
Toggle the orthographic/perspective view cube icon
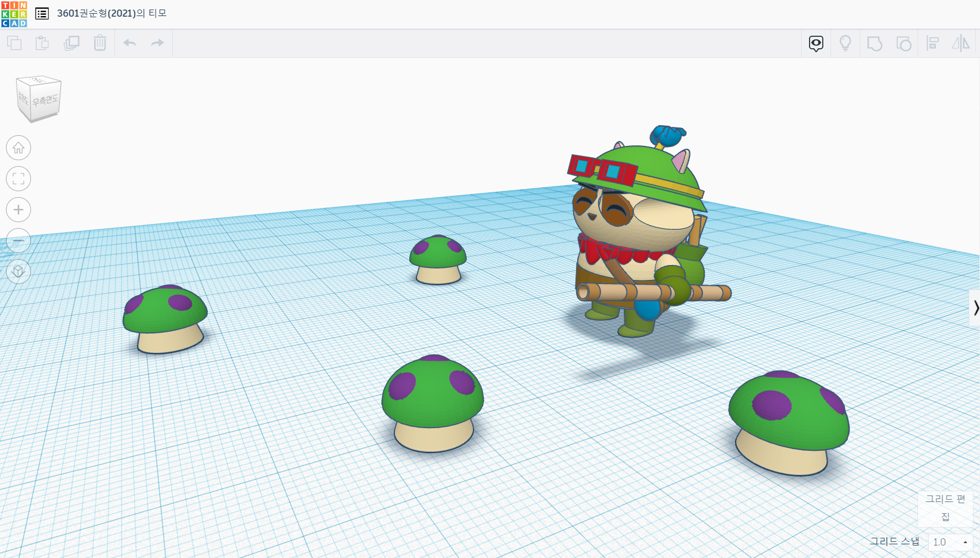tap(18, 272)
